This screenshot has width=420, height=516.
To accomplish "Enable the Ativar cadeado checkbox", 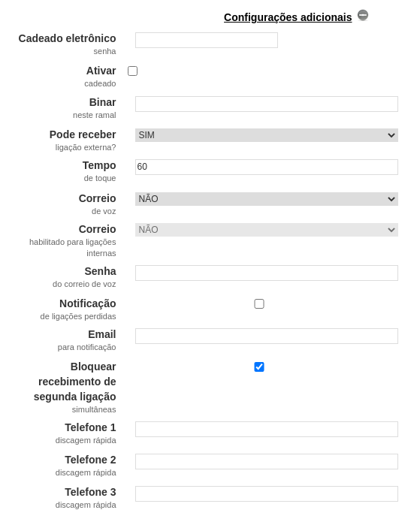I will point(133,71).
